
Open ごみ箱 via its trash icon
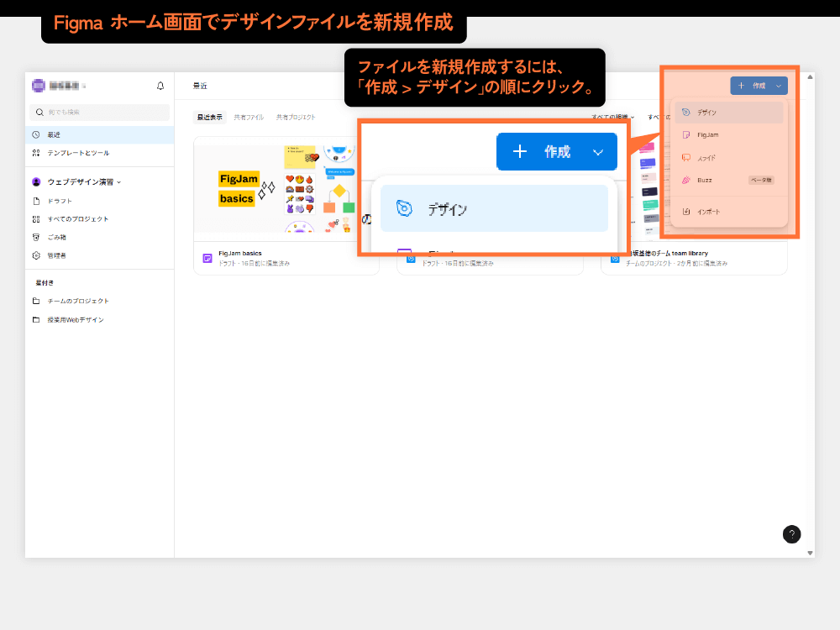click(x=36, y=238)
